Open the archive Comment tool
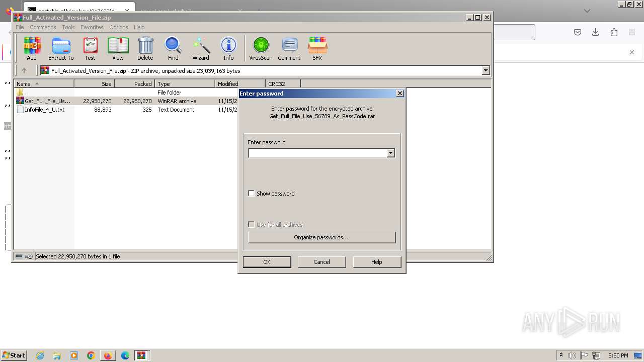Image resolution: width=644 pixels, height=362 pixels. pyautogui.click(x=289, y=49)
